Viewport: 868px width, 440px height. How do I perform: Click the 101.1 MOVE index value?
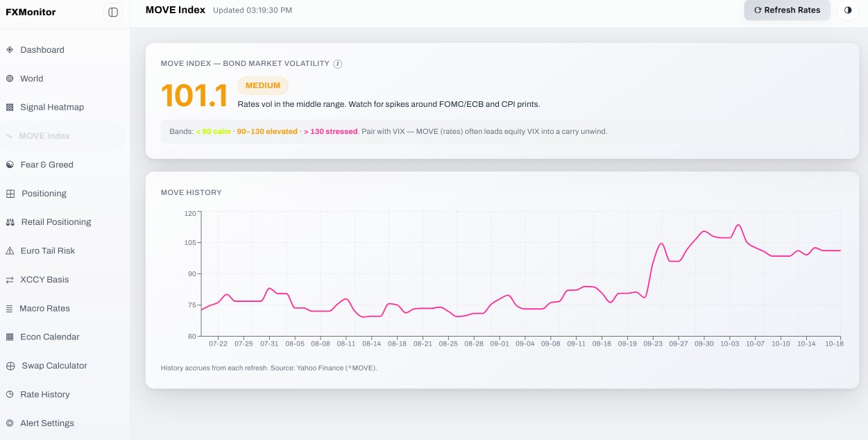pyautogui.click(x=194, y=96)
